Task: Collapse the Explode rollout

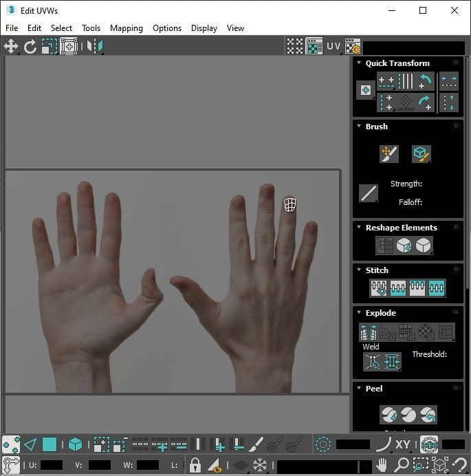Action: tap(359, 312)
